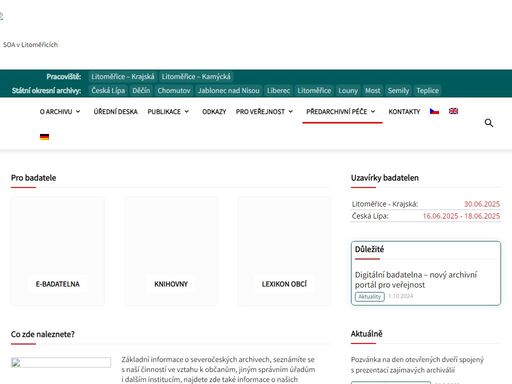Open the LEXIKON OBCÍ card
512x384 pixels.
(284, 251)
